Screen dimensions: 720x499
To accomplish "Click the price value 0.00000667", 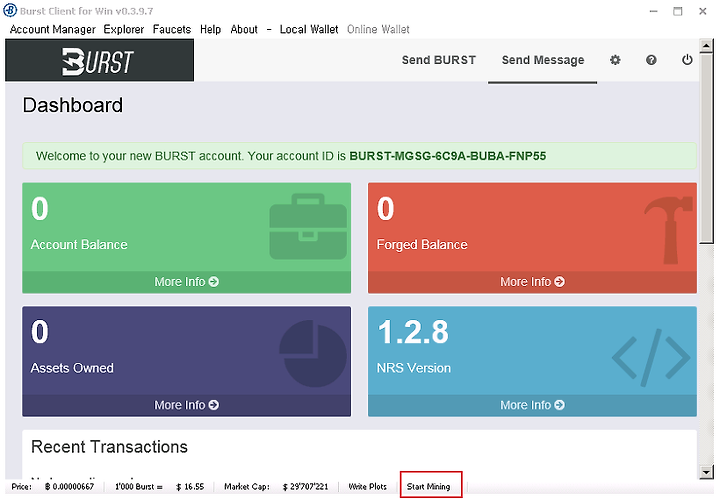I will click(x=69, y=487).
